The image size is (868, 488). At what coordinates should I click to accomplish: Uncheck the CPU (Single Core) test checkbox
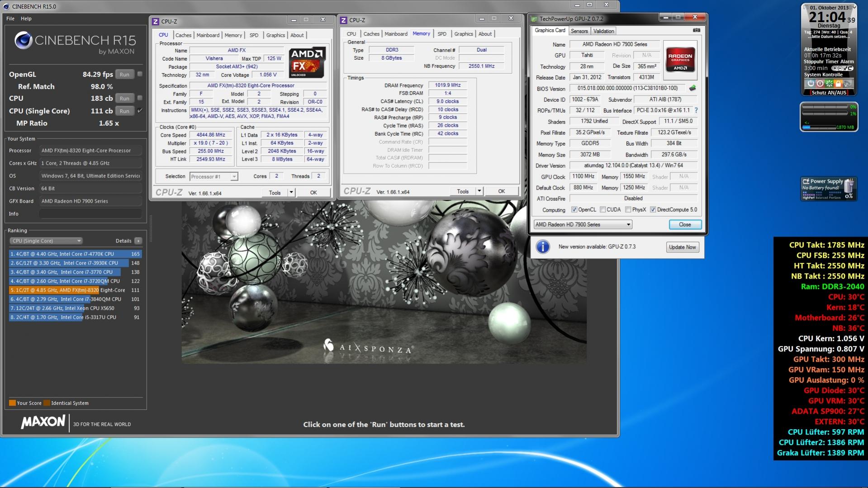tap(140, 111)
